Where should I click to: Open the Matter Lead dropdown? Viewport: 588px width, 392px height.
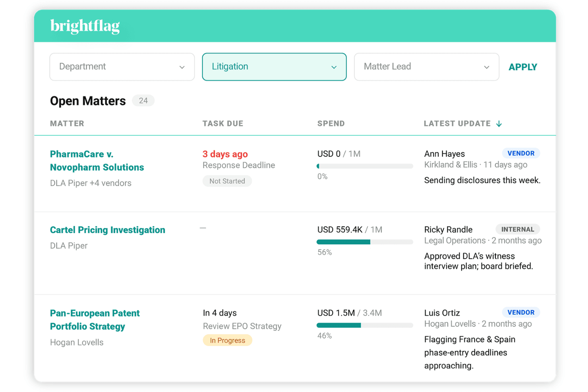click(426, 67)
